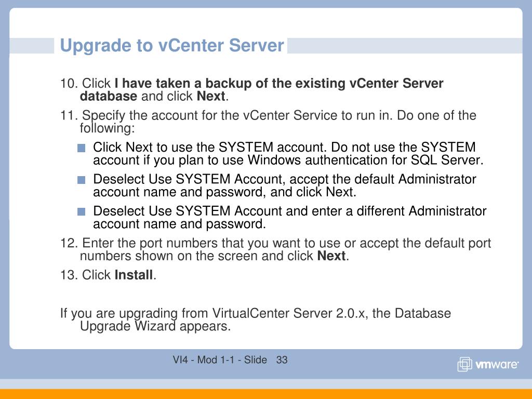Image resolution: width=532 pixels, height=399 pixels.
Task: Click the slide title 'Upgrade to vCenter Server'
Action: 171,46
